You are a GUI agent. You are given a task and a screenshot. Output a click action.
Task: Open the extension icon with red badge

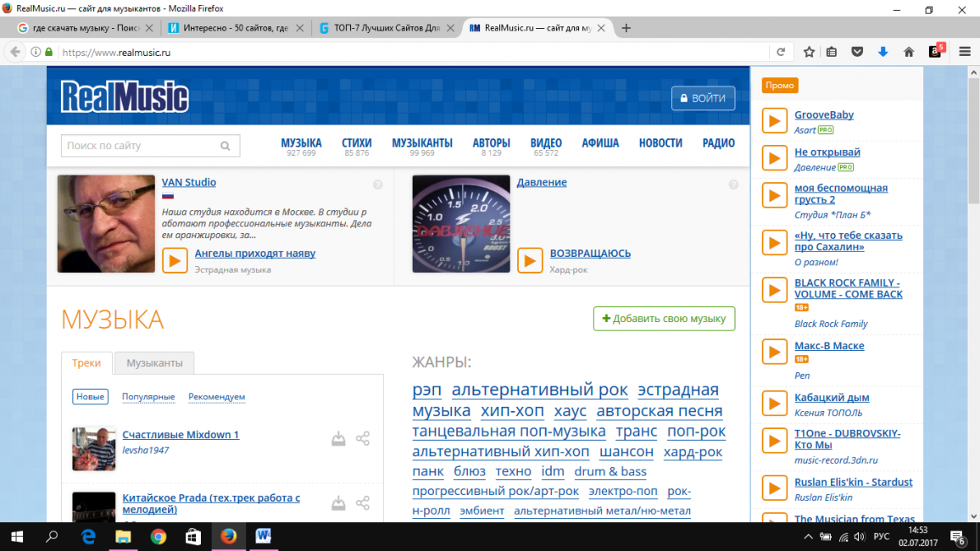click(936, 51)
